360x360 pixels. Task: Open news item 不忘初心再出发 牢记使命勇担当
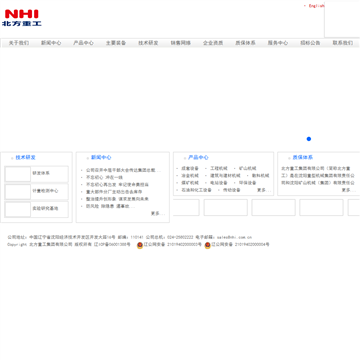117,184
